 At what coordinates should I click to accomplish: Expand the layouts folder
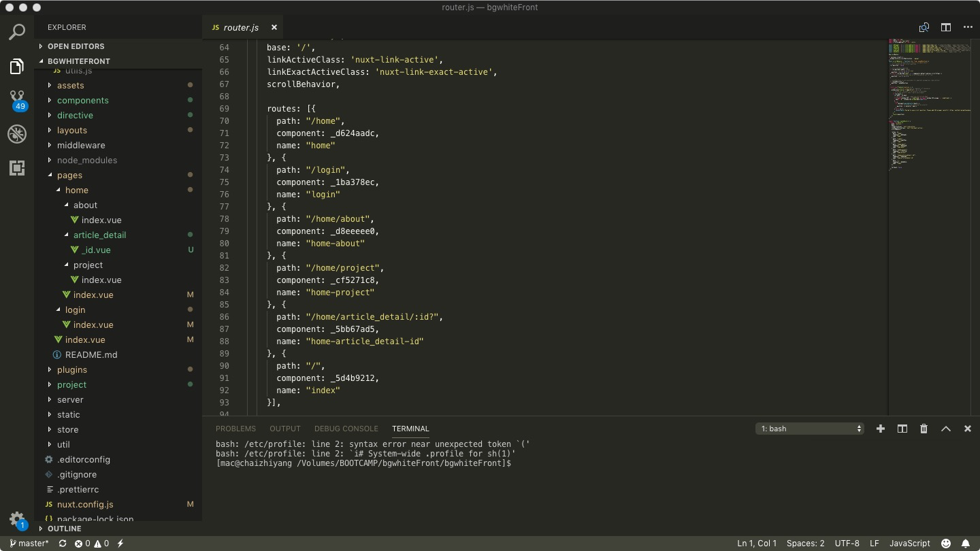pyautogui.click(x=118, y=130)
